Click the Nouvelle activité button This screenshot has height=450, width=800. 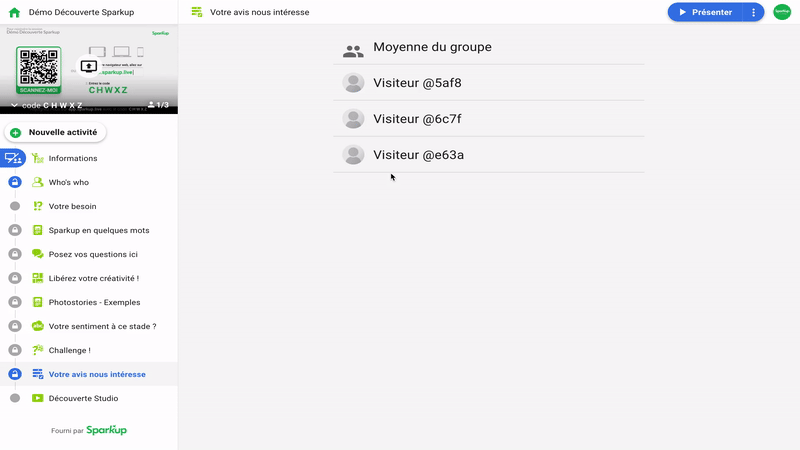pos(55,132)
